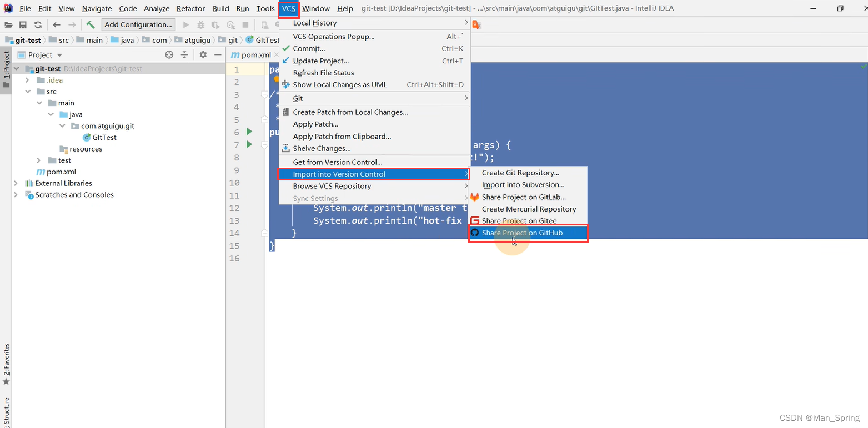Viewport: 868px width, 428px height.
Task: Choose Share Project on GitHub
Action: [528, 233]
